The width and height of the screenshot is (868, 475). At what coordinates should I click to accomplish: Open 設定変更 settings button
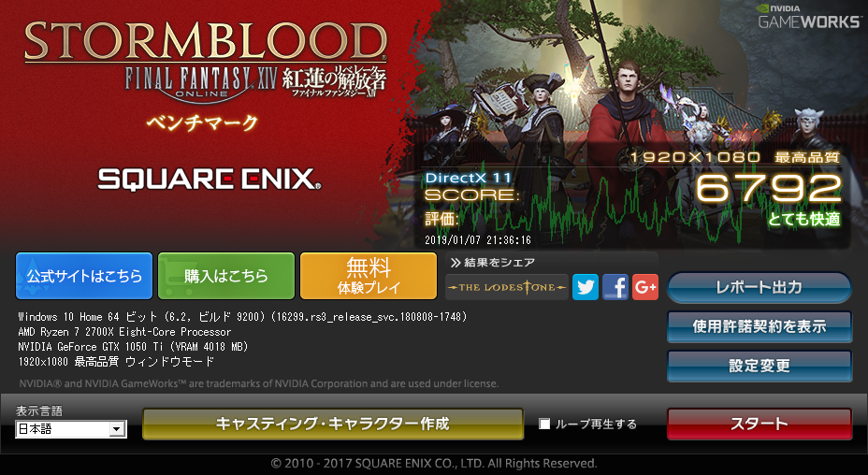759,366
